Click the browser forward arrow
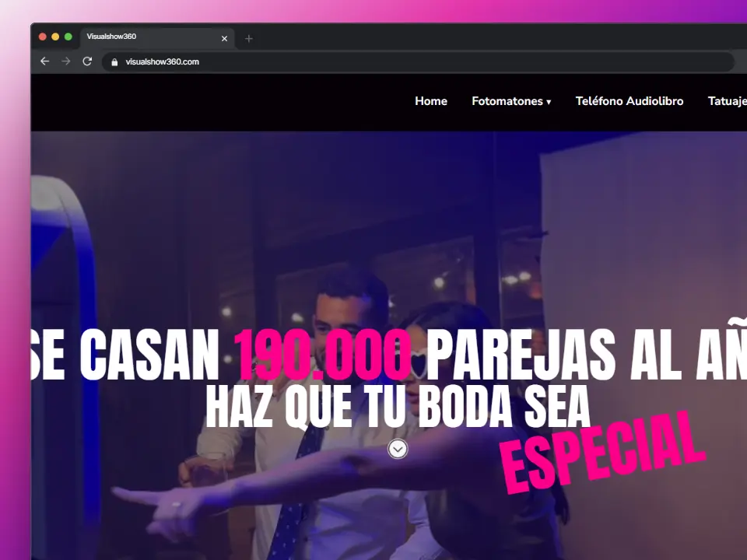 coord(65,61)
